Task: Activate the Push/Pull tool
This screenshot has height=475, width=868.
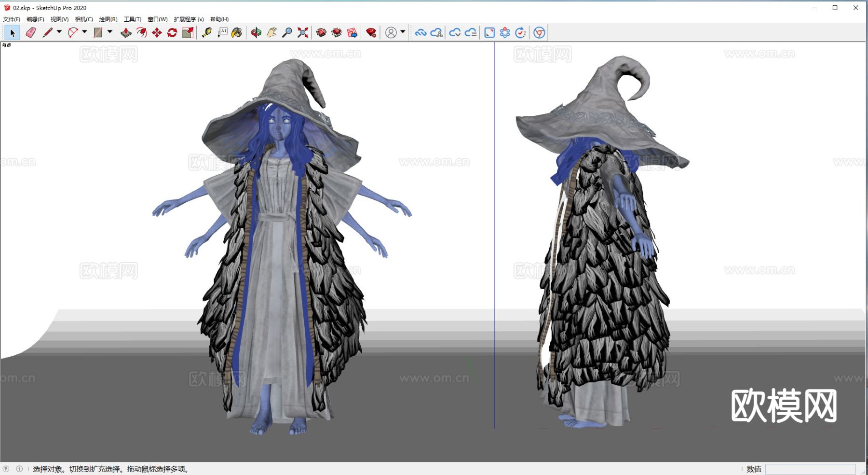Action: click(126, 32)
